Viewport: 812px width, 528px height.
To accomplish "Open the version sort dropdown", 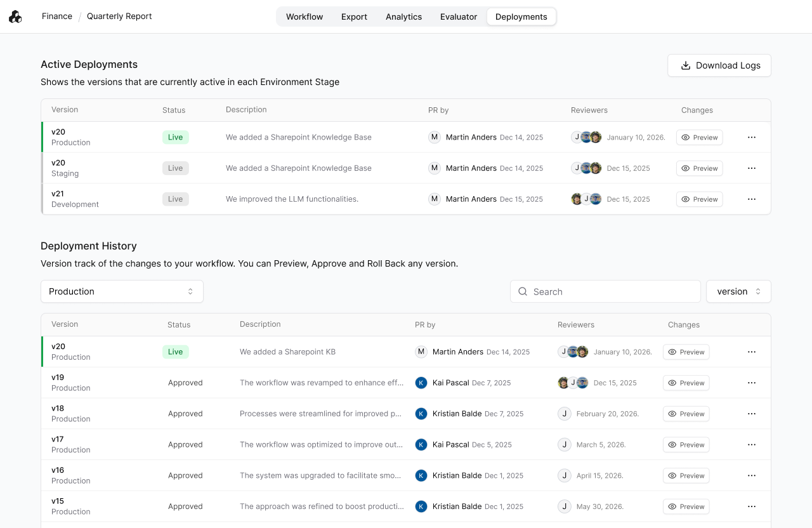I will click(x=738, y=291).
